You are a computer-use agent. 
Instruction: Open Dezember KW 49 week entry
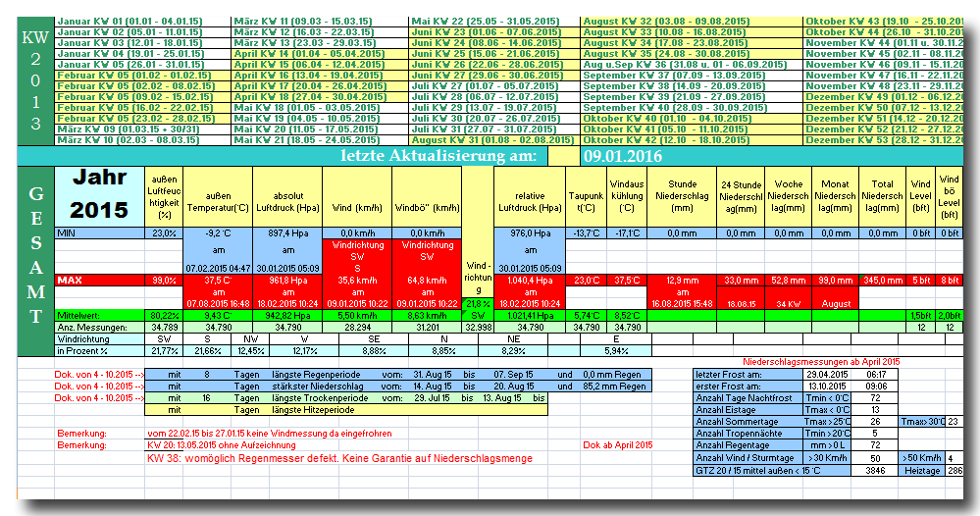(884, 97)
